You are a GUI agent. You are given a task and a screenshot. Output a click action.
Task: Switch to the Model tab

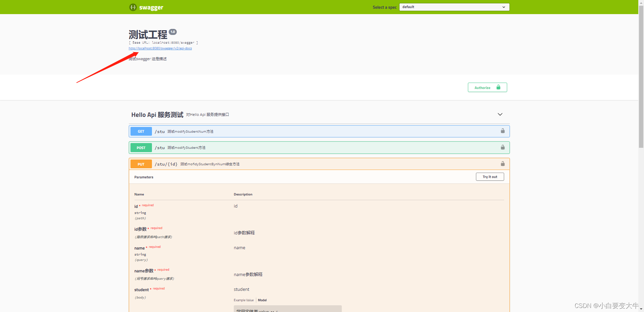262,300
